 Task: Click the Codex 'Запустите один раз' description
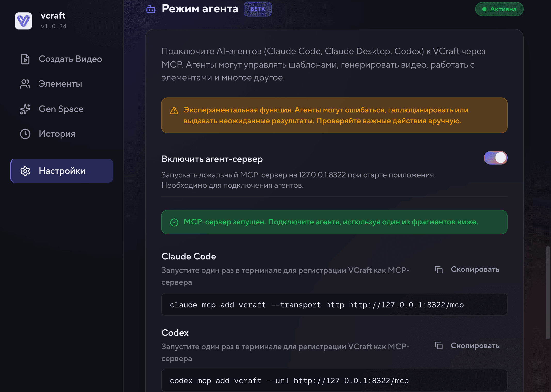tap(286, 353)
